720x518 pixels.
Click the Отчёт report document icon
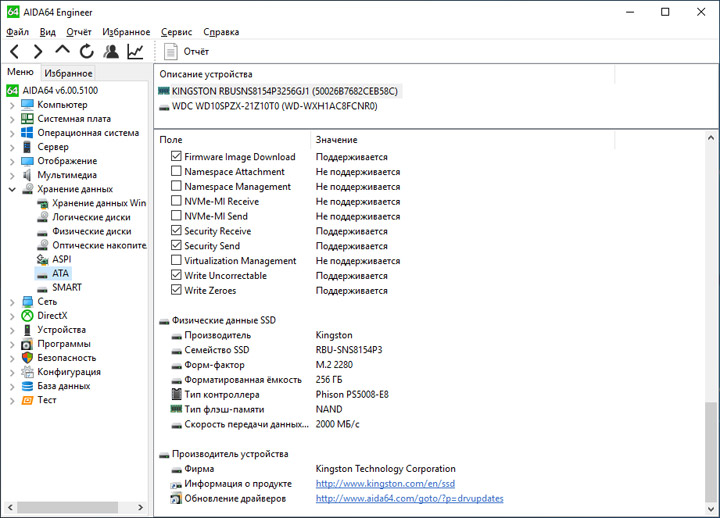coord(170,51)
